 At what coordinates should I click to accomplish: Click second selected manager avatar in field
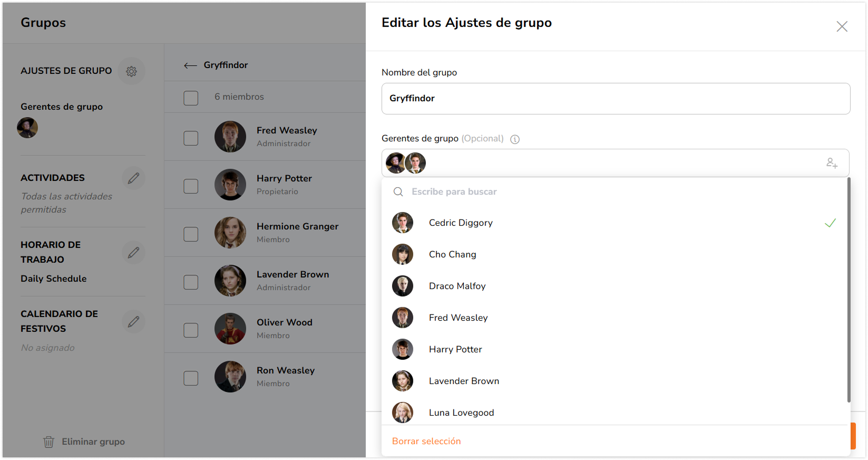tap(415, 163)
